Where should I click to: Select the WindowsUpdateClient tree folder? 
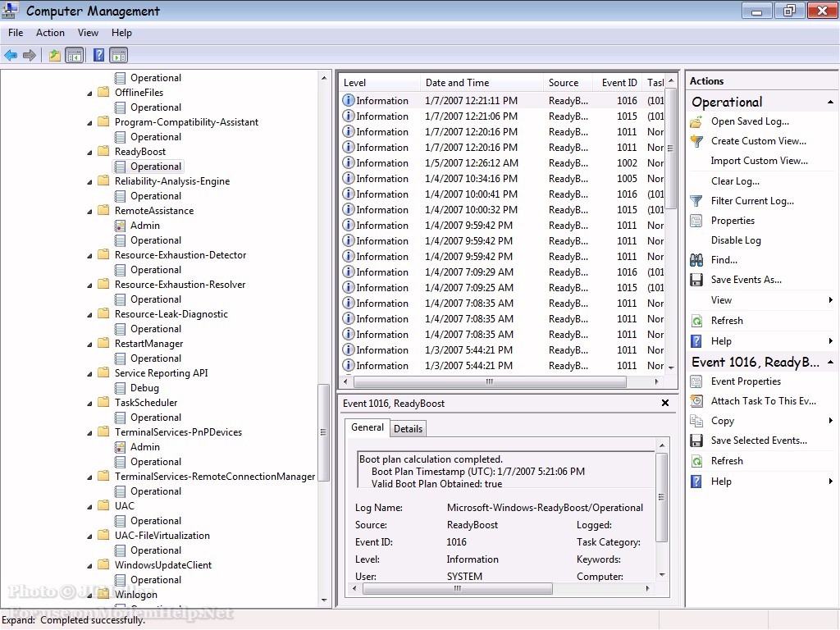pos(163,565)
